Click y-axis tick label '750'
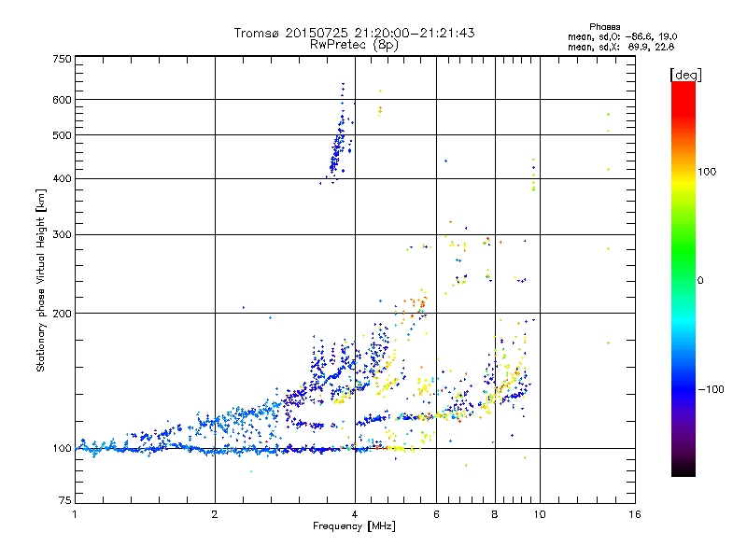This screenshot has height=560, width=747. click(62, 59)
